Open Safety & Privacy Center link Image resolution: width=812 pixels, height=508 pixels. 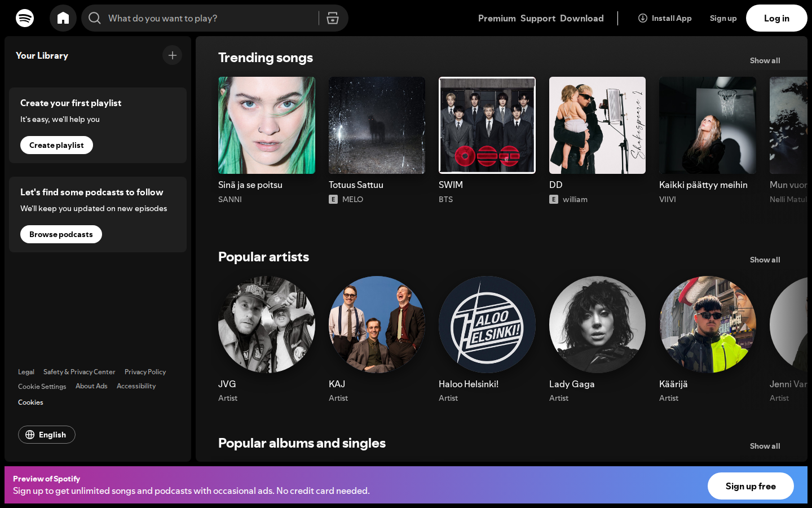click(x=80, y=372)
